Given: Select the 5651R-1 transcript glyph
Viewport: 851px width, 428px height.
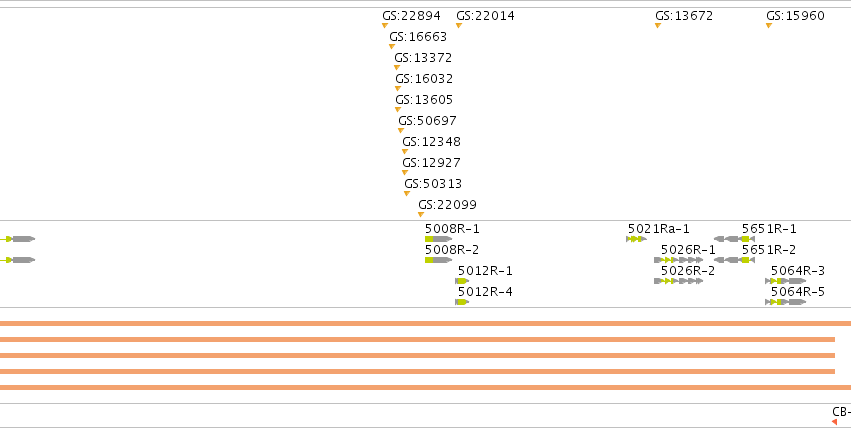Looking at the screenshot, I should pyautogui.click(x=734, y=239).
